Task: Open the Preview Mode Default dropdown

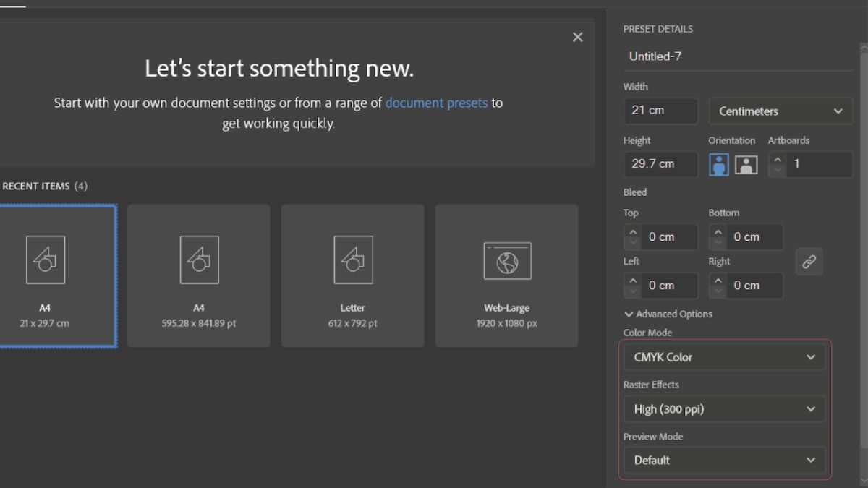Action: tap(725, 460)
